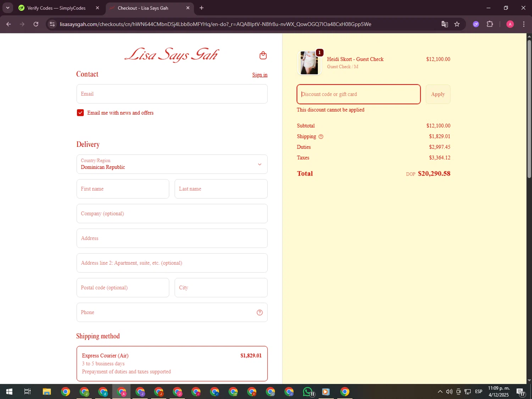The height and width of the screenshot is (399, 532).
Task: Click the Lisa Says Gah logo
Action: point(172,55)
